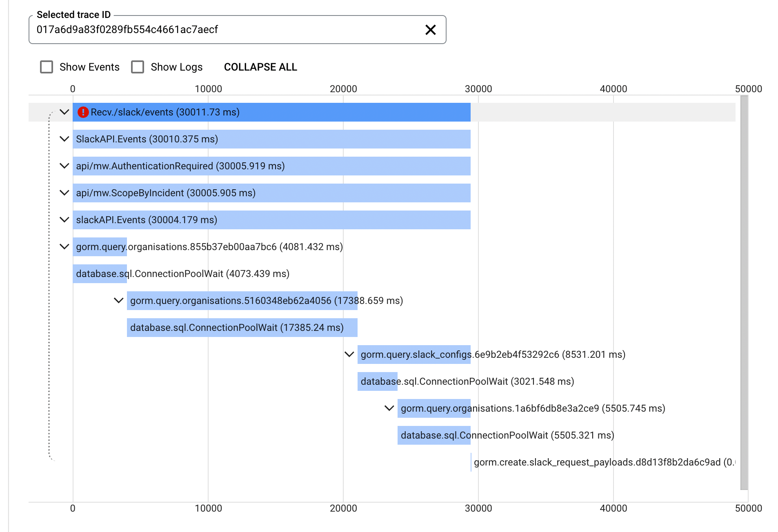Collapse the gorm.query.slack_configs span chevron

[x=349, y=355]
